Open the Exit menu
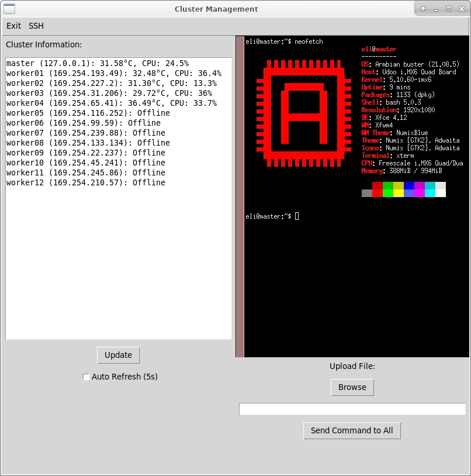 pos(14,26)
